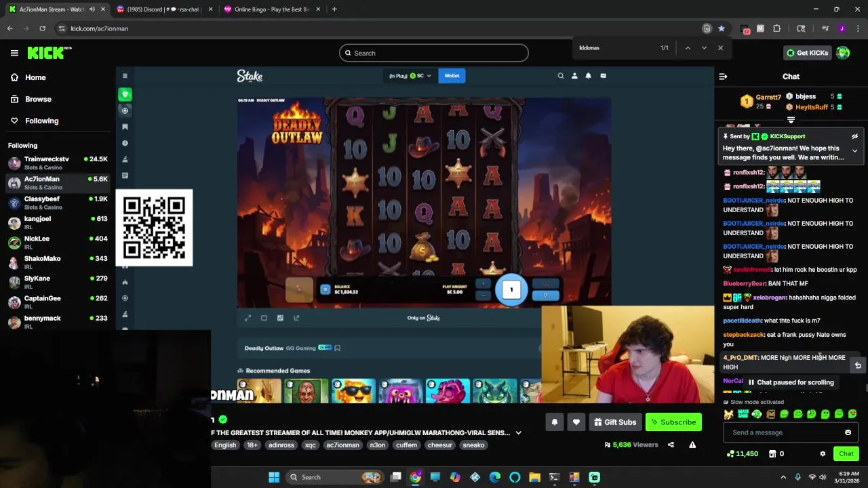This screenshot has height=488, width=868.
Task: Mute the Ac7ionMan Stream tab audio icon
Action: [92, 9]
